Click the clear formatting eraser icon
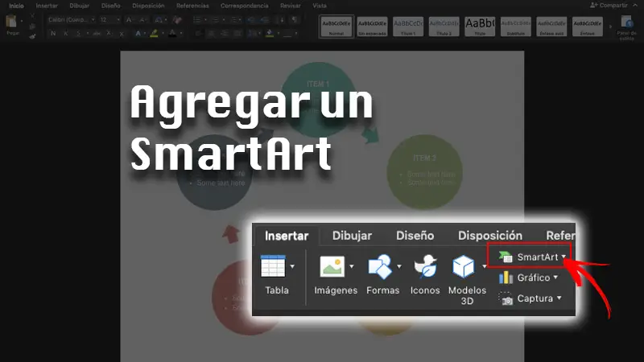644x362 pixels. click(x=177, y=19)
